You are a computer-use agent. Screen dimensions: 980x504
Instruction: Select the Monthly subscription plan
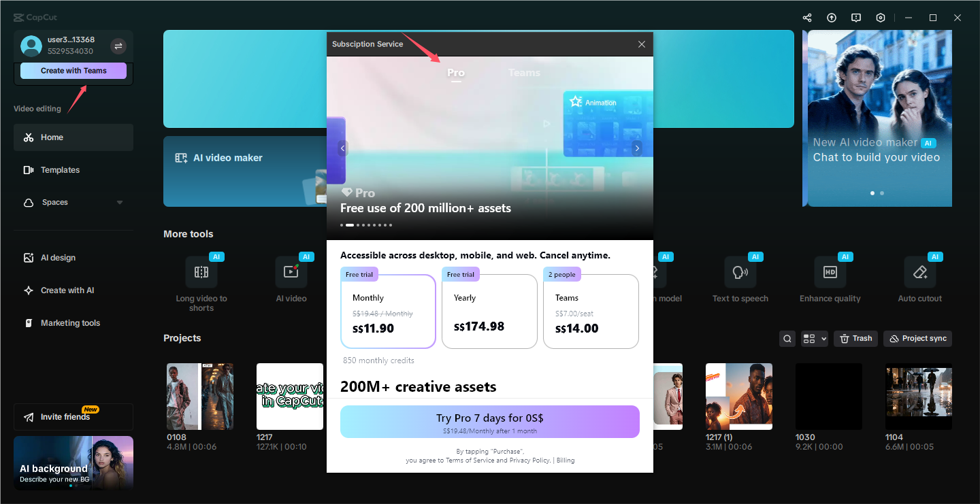click(x=388, y=311)
